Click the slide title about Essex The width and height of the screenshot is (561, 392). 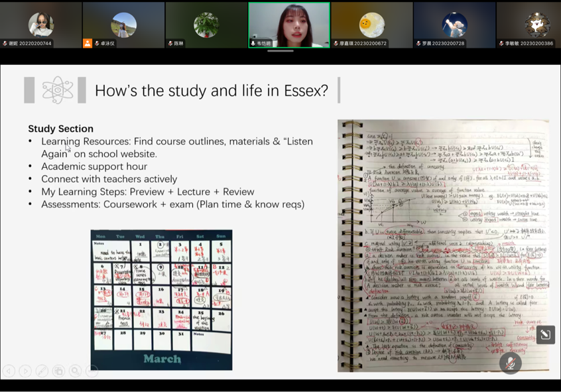(x=211, y=91)
